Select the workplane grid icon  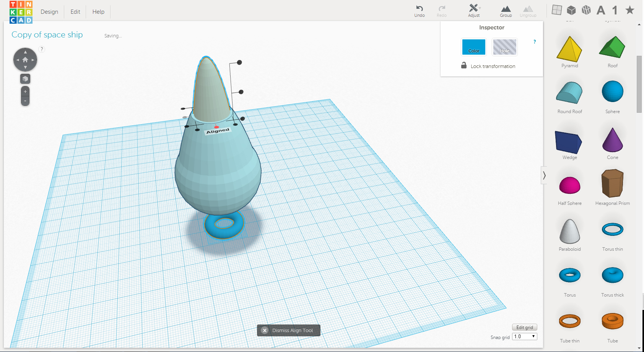(557, 10)
